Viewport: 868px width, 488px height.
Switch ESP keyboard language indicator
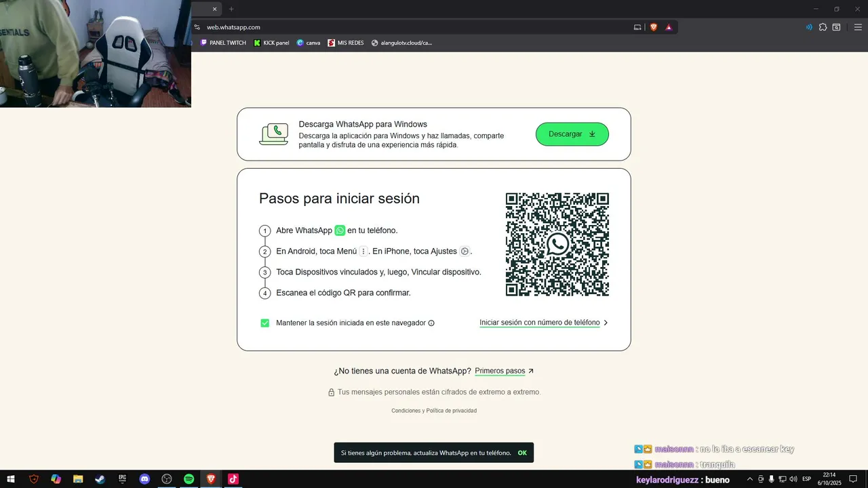click(806, 479)
